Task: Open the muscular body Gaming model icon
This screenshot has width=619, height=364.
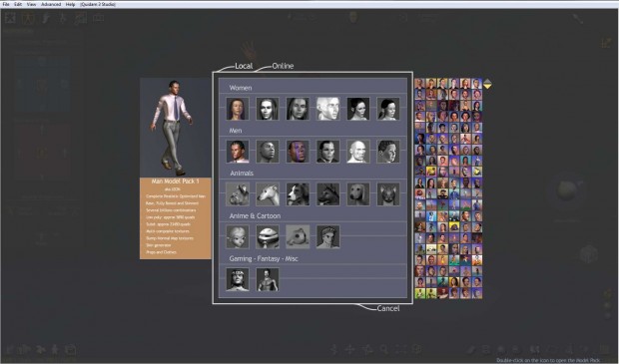Action: click(268, 279)
